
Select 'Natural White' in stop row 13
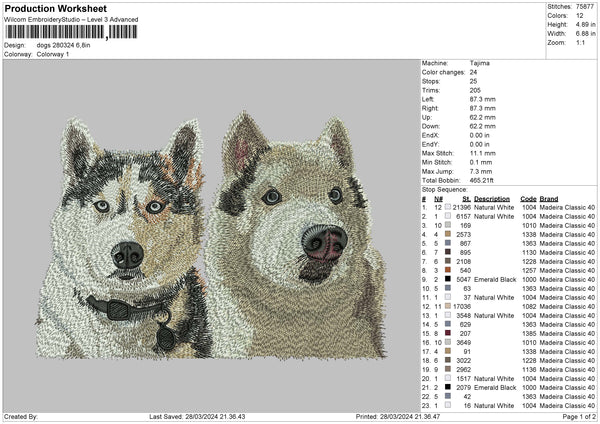494,315
